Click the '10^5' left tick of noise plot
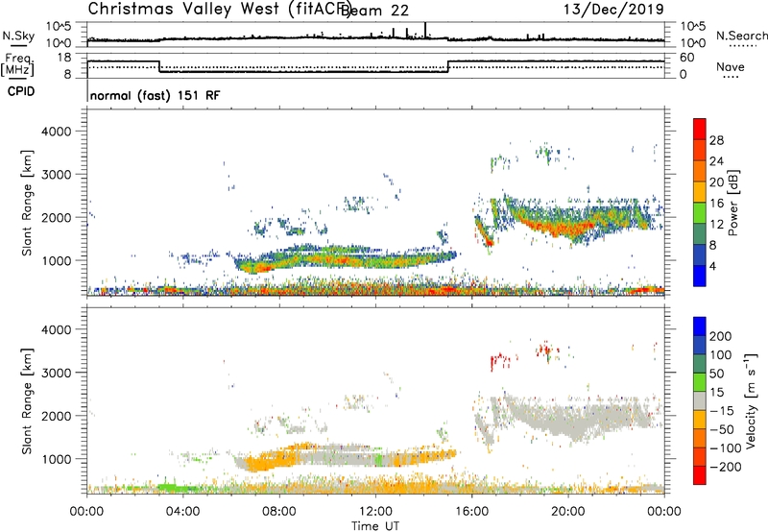 point(59,26)
